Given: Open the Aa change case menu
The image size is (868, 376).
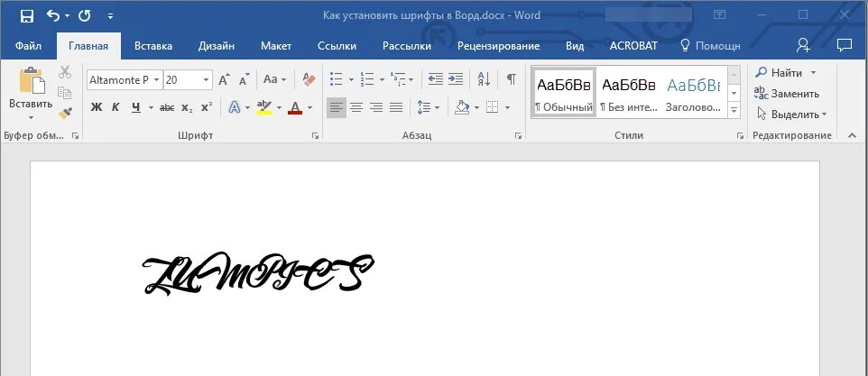Looking at the screenshot, I should point(274,79).
